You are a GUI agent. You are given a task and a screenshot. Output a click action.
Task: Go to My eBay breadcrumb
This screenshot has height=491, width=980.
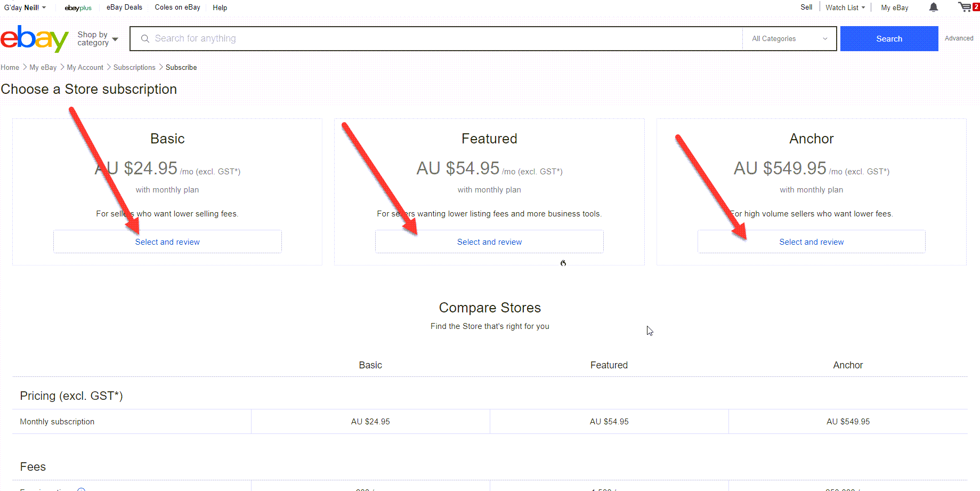click(x=43, y=67)
